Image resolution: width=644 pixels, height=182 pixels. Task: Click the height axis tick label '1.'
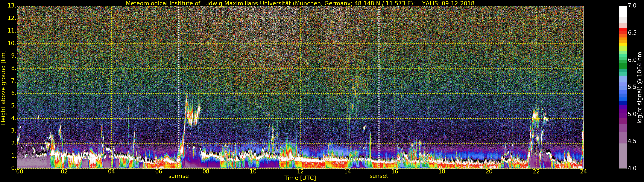coord(14,156)
